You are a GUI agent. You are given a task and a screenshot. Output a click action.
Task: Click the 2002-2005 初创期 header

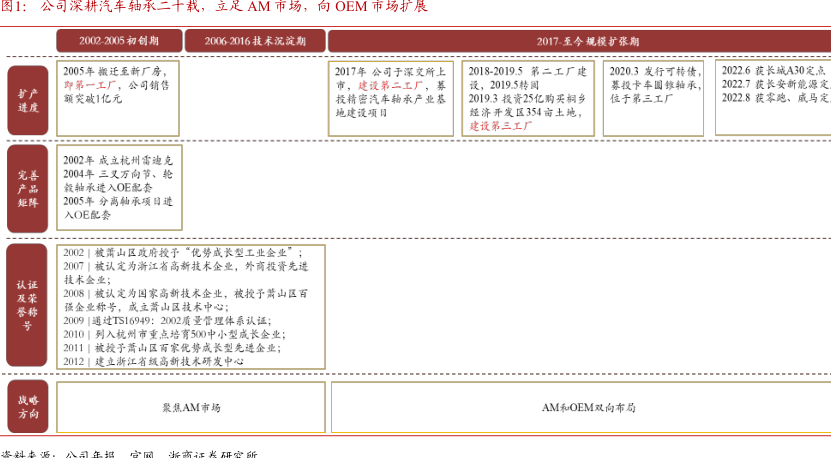(x=118, y=41)
